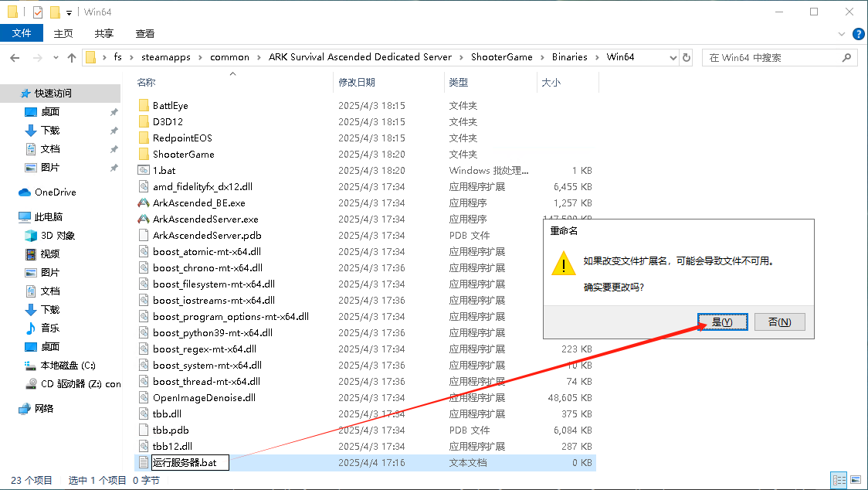Select the tbb12.dll file icon

click(x=144, y=446)
